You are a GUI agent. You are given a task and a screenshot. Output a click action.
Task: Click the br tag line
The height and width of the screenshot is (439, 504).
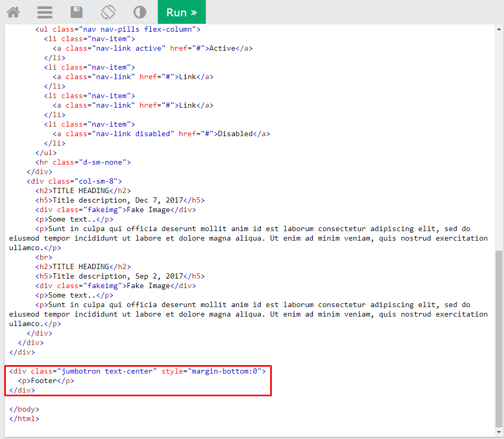(x=44, y=257)
